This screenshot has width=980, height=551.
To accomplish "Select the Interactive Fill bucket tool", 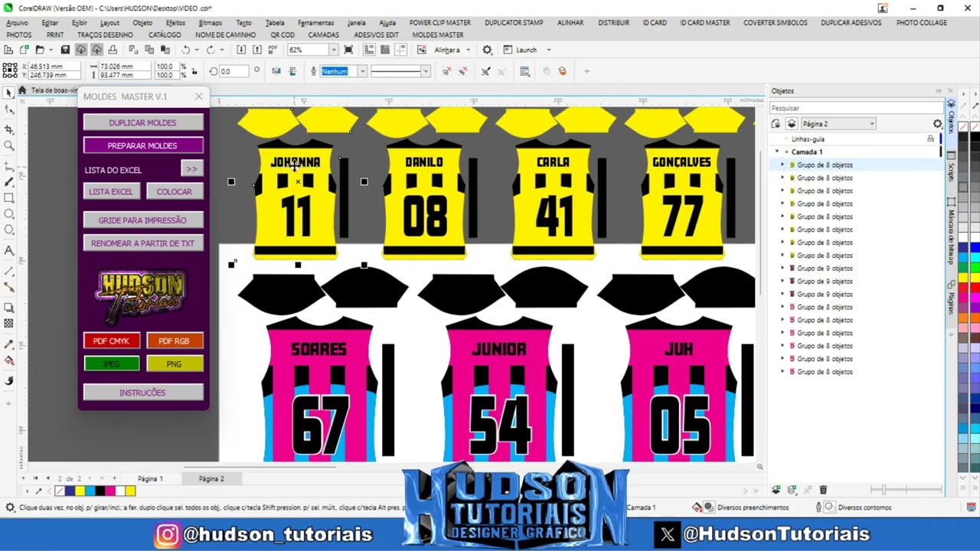I will pos(8,360).
